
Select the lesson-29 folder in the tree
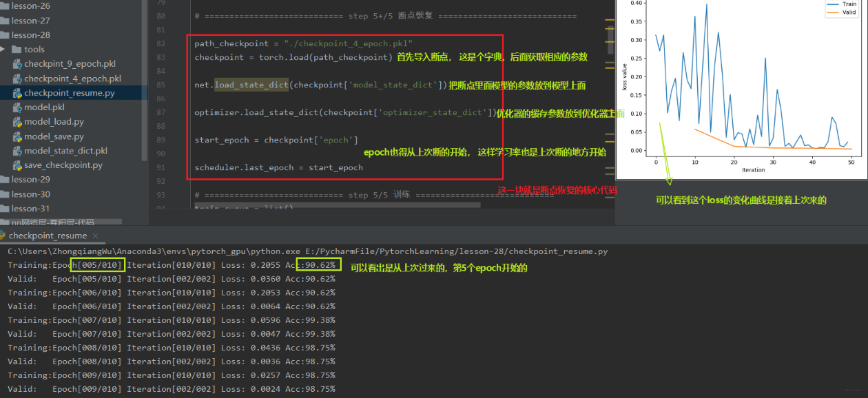(30, 180)
